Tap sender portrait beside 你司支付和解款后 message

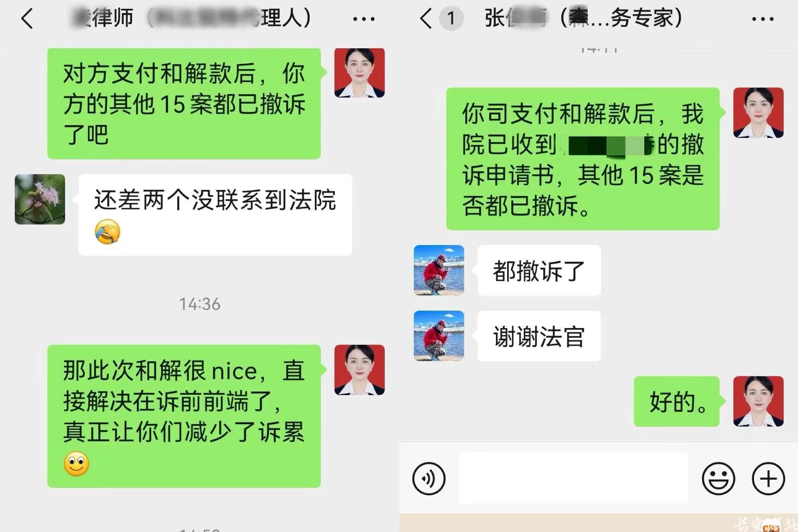[x=758, y=113]
